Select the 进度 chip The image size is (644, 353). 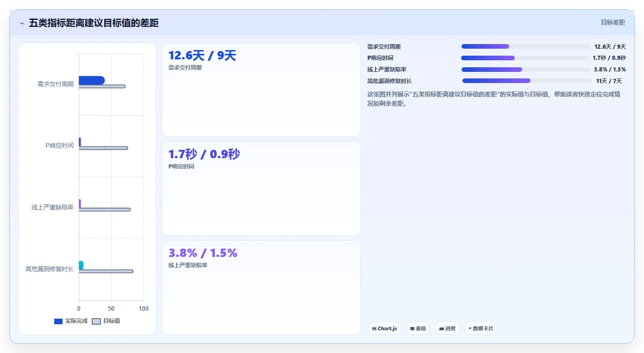click(447, 328)
